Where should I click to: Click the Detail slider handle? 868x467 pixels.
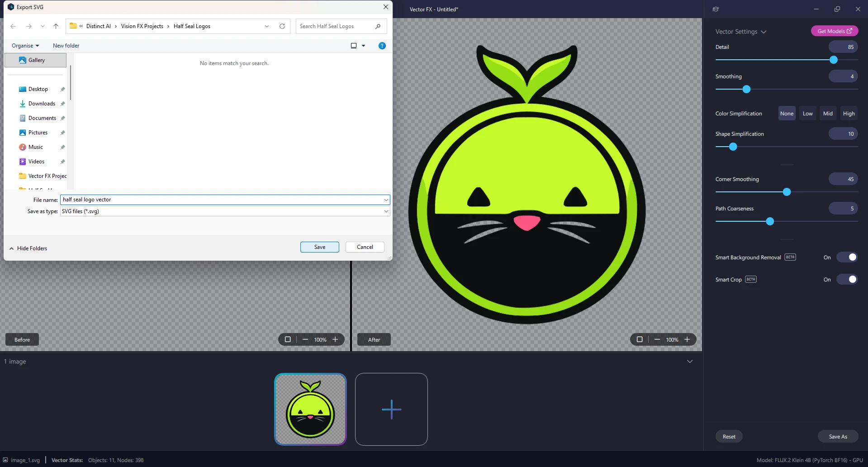pyautogui.click(x=834, y=60)
